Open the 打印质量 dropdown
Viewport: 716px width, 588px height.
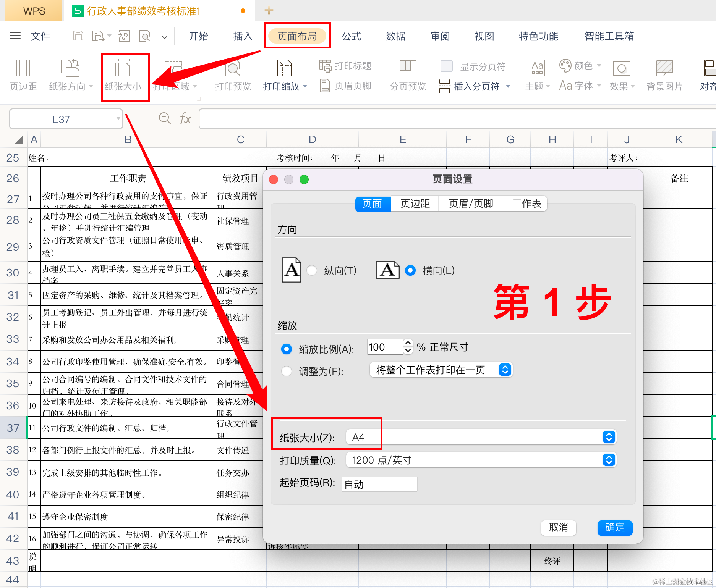(608, 460)
